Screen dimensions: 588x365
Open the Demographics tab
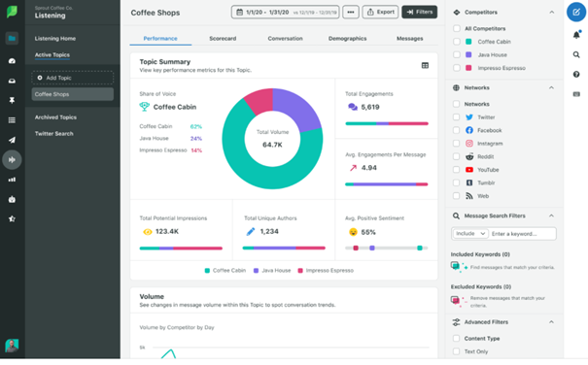point(348,39)
